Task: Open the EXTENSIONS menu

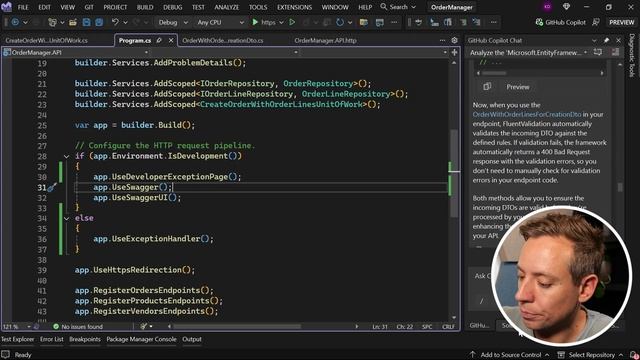Action: click(x=294, y=7)
